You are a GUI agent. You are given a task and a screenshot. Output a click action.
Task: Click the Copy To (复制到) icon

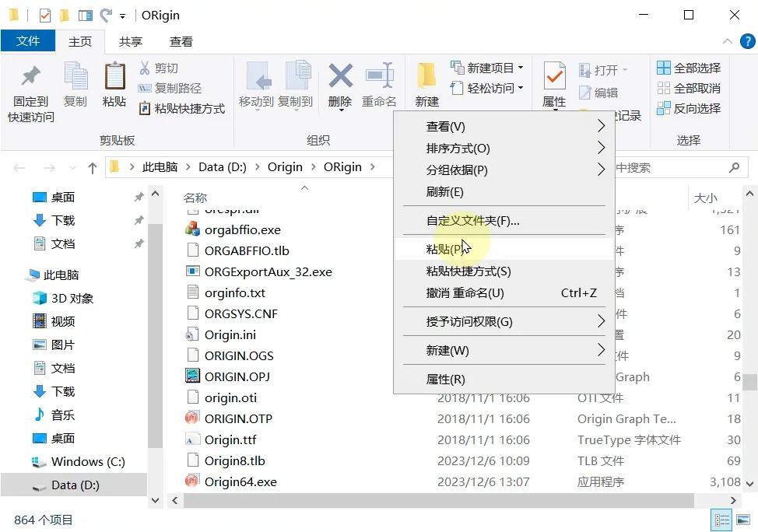(298, 75)
